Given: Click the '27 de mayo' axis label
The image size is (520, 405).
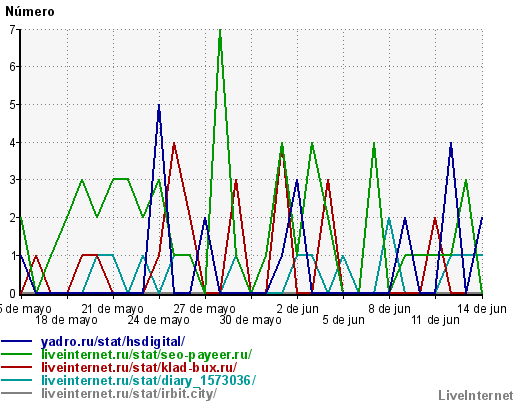Looking at the screenshot, I should [204, 309].
